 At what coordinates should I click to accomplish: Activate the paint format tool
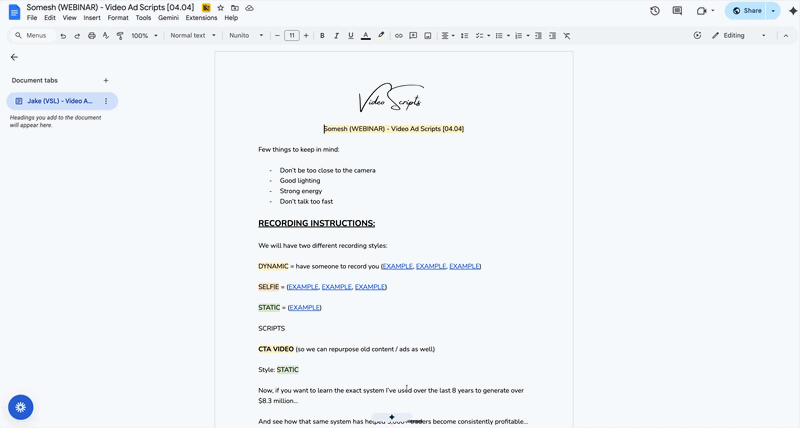click(120, 36)
